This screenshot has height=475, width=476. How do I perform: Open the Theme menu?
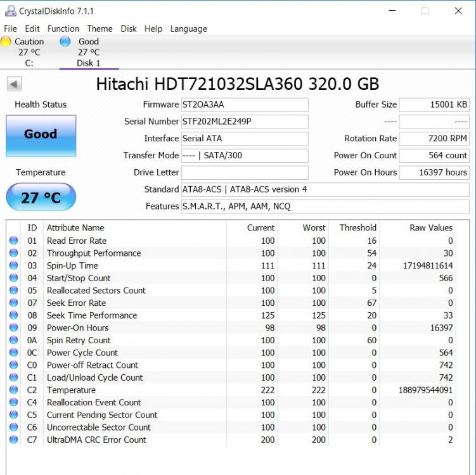click(100, 28)
